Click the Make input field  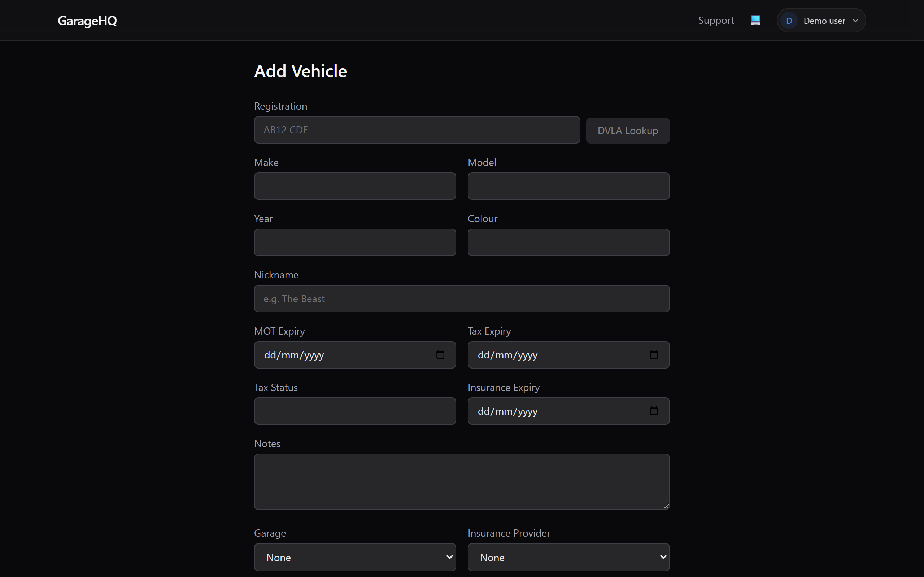(354, 186)
